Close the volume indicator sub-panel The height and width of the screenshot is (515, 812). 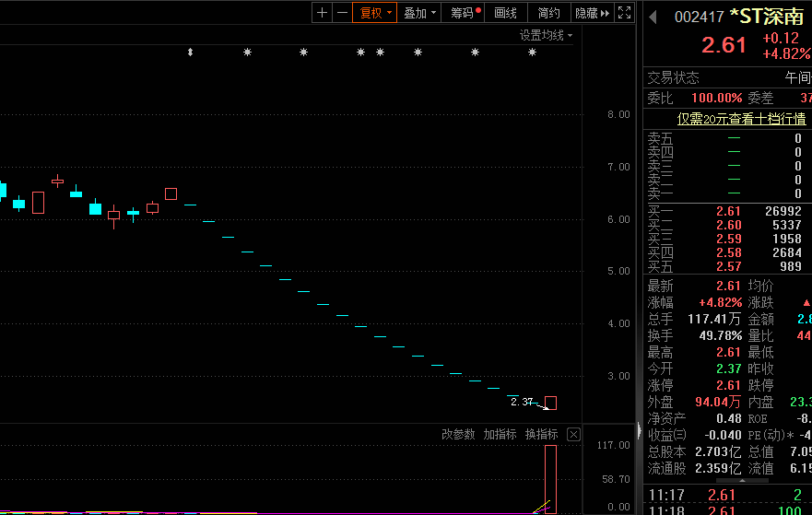click(x=573, y=434)
